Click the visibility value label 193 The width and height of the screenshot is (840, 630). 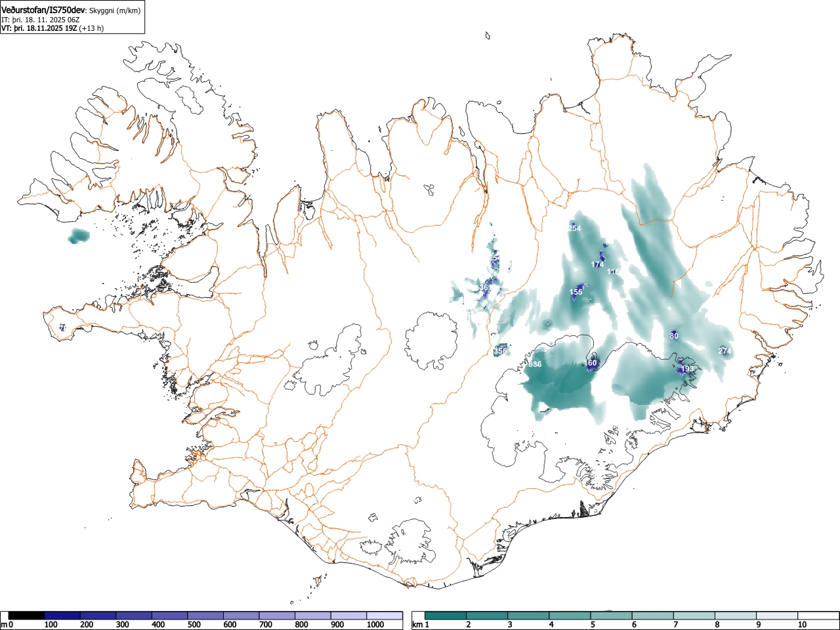click(x=687, y=369)
